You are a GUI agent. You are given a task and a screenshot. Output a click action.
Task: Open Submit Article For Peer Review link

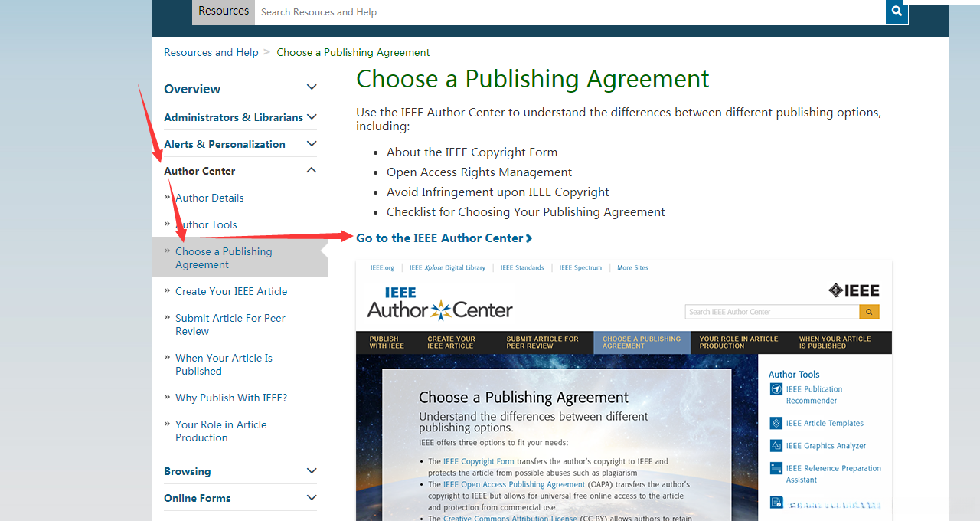[x=230, y=325]
